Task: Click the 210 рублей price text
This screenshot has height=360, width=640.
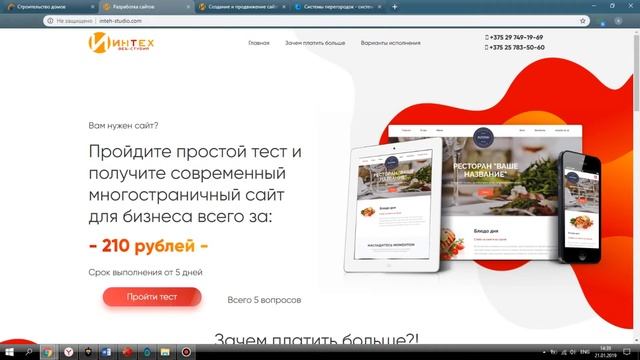Action: [x=149, y=246]
